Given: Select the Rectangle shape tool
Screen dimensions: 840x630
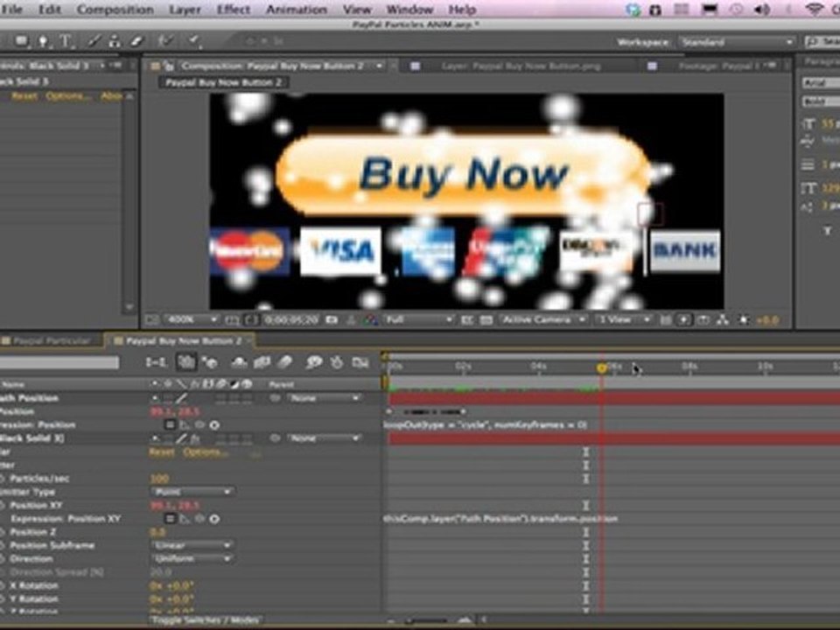Looking at the screenshot, I should (22, 41).
